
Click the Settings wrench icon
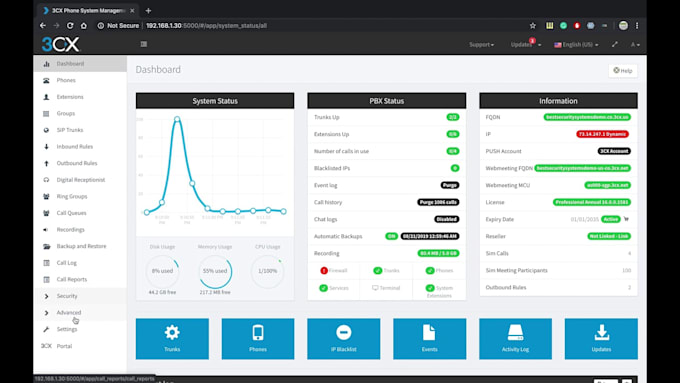pyautogui.click(x=46, y=329)
